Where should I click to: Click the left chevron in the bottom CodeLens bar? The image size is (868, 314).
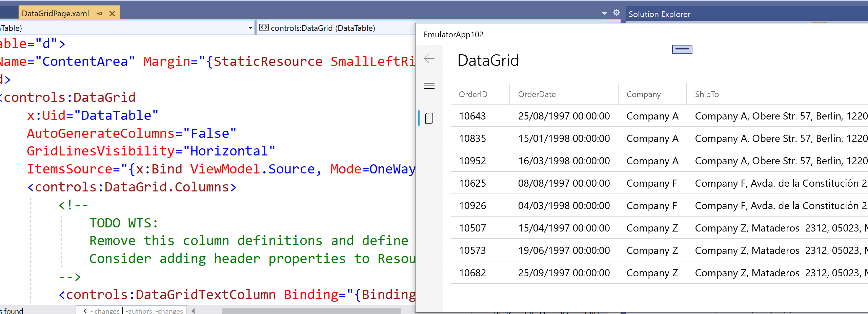(x=85, y=310)
